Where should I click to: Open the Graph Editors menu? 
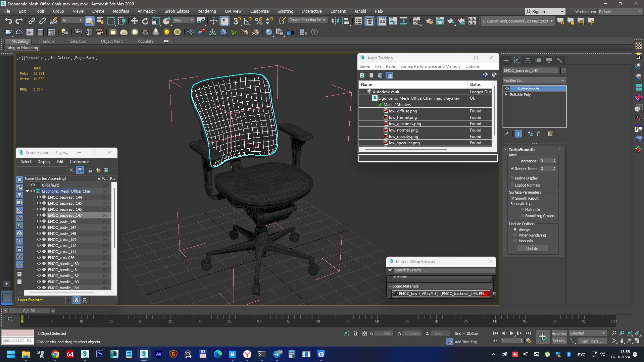pos(177,11)
